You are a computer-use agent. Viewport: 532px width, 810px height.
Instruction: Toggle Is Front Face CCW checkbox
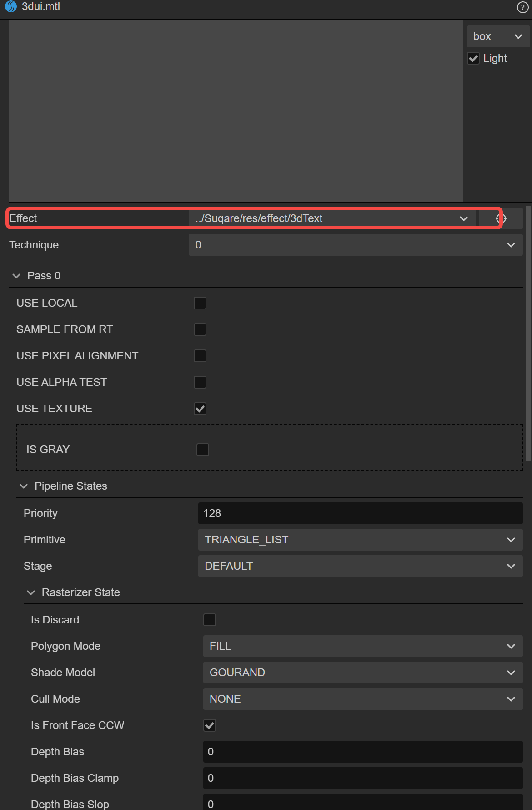coord(210,725)
